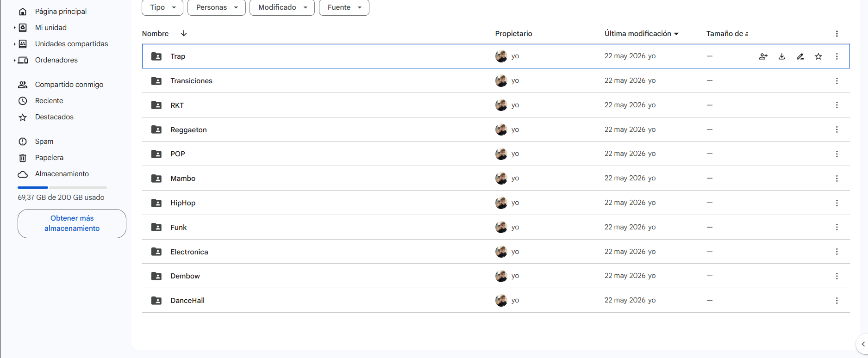The image size is (868, 358).
Task: Open more actions for Trap folder
Action: tap(837, 56)
